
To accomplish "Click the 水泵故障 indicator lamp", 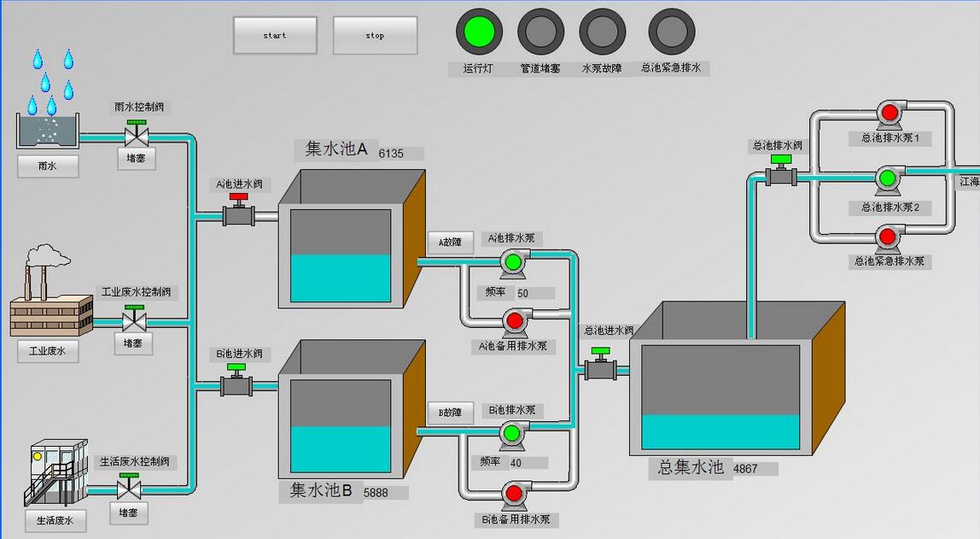I will (602, 32).
